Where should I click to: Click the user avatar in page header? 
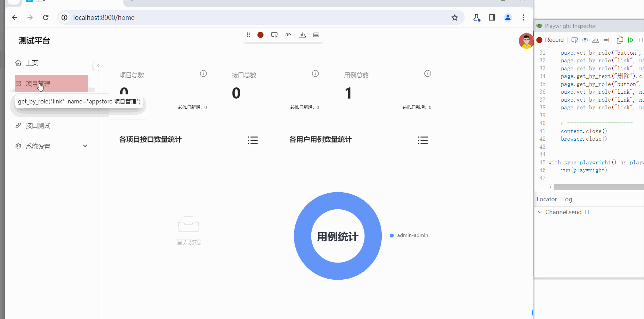click(x=526, y=41)
